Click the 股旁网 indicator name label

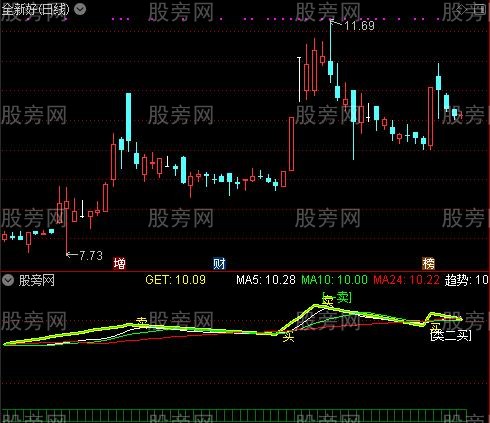click(x=37, y=280)
